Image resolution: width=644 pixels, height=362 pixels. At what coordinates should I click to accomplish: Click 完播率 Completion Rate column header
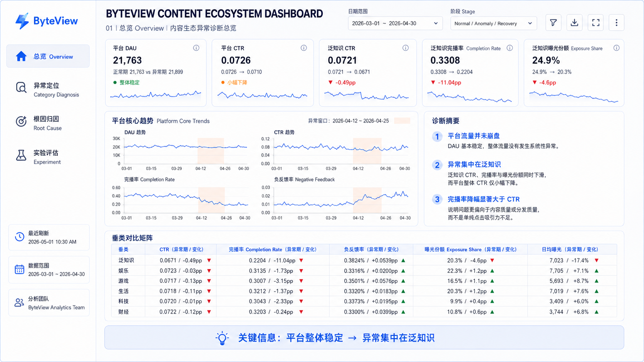[x=273, y=249]
